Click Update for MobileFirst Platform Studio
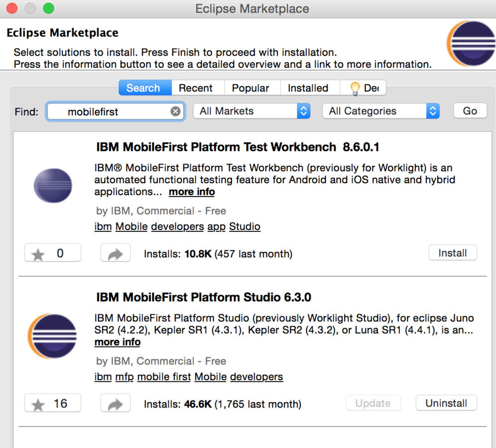 (x=373, y=403)
